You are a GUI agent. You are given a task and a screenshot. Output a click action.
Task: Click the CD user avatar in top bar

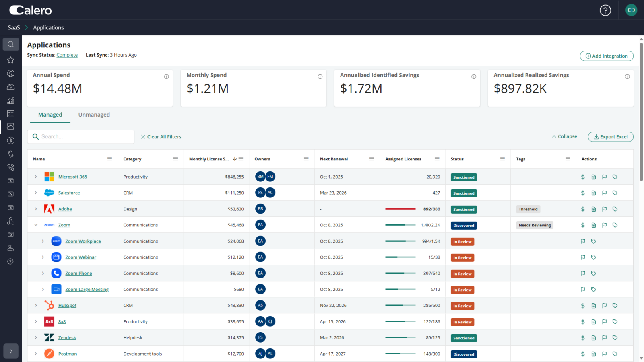631,10
